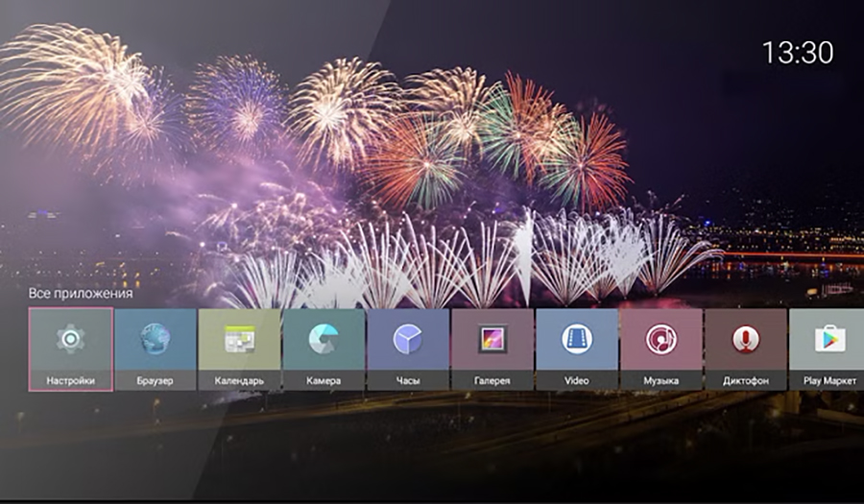
Task: Launch the Video player app
Action: coord(577,349)
